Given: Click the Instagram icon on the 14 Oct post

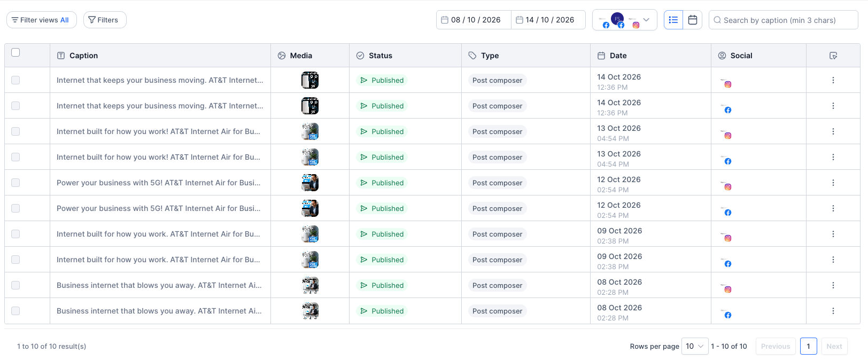Looking at the screenshot, I should point(728,84).
